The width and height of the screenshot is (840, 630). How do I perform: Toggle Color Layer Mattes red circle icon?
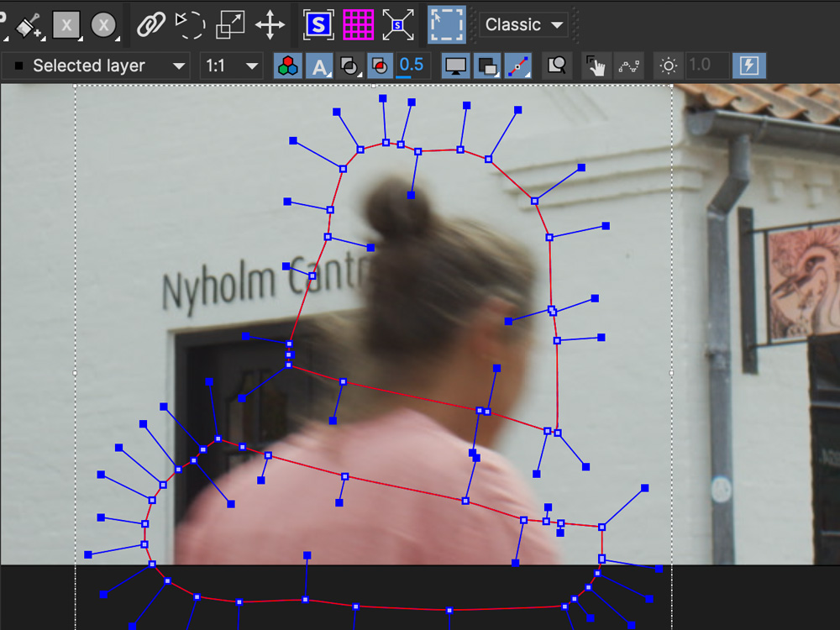(x=380, y=66)
